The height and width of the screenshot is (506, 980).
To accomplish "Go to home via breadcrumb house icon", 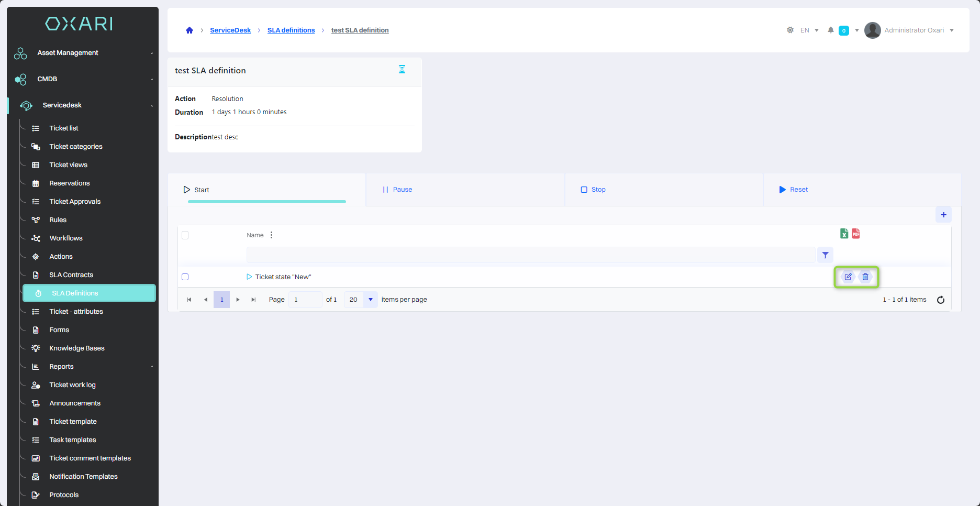I will tap(190, 30).
